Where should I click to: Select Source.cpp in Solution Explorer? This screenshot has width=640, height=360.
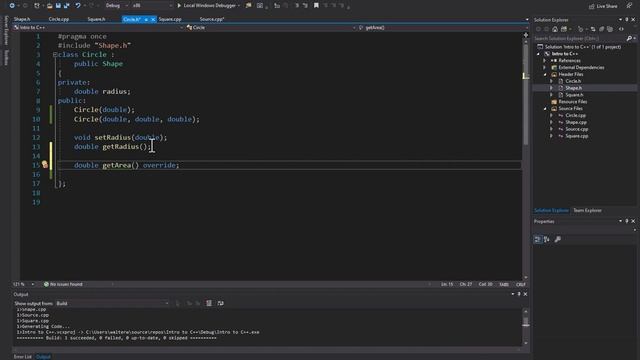[x=576, y=129]
